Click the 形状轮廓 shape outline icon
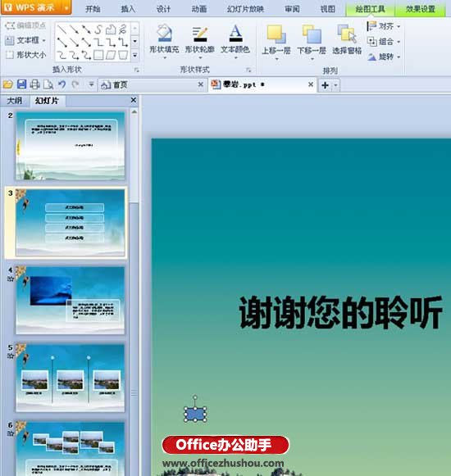Image resolution: width=451 pixels, height=476 pixels. coord(199,34)
